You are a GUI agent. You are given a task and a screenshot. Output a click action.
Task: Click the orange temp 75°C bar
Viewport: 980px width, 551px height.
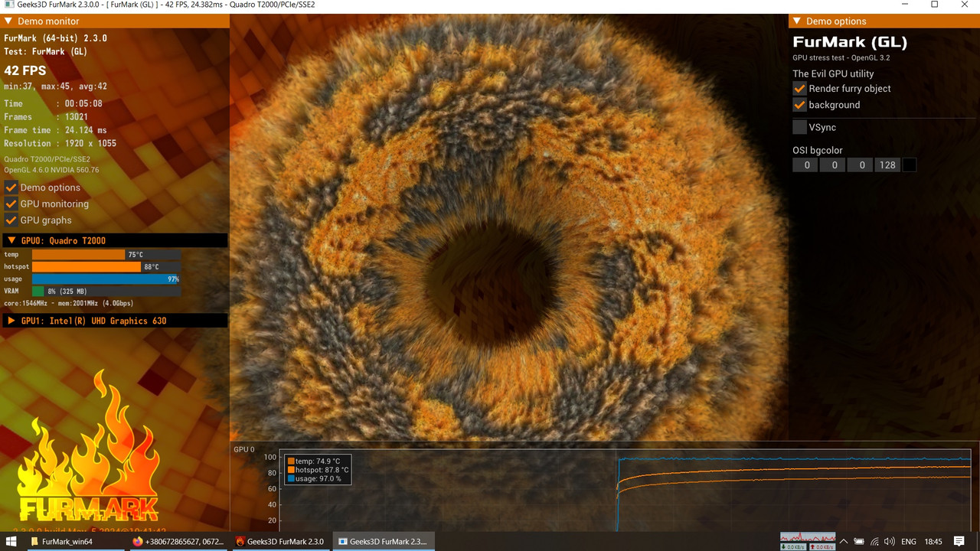point(78,254)
